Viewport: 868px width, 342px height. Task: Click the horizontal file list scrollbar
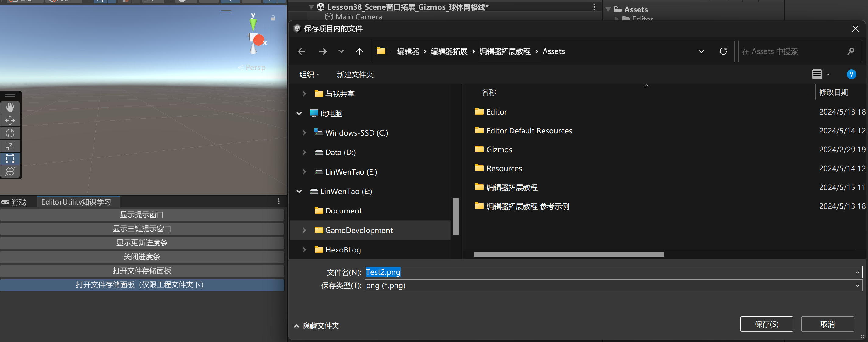pyautogui.click(x=569, y=254)
